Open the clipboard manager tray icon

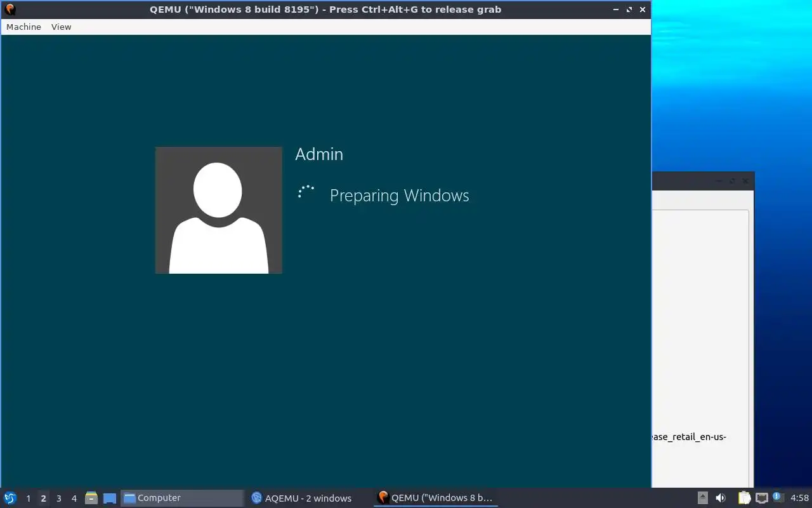(x=743, y=498)
